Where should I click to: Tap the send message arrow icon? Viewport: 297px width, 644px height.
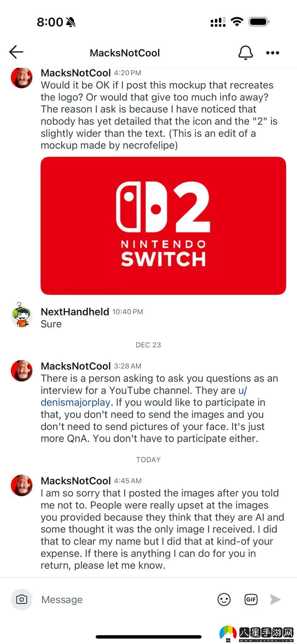(274, 599)
